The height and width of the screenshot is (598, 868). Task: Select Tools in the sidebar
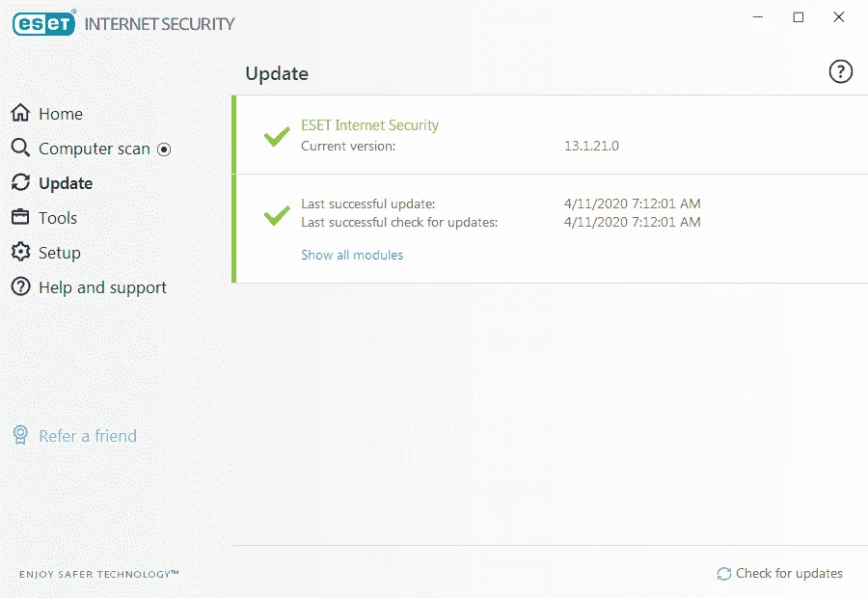[58, 218]
